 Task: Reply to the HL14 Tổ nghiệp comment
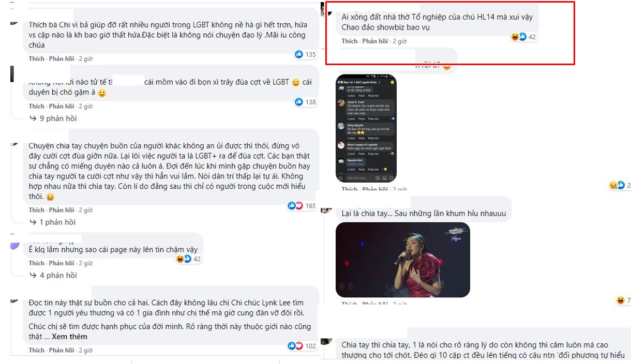pyautogui.click(x=374, y=41)
